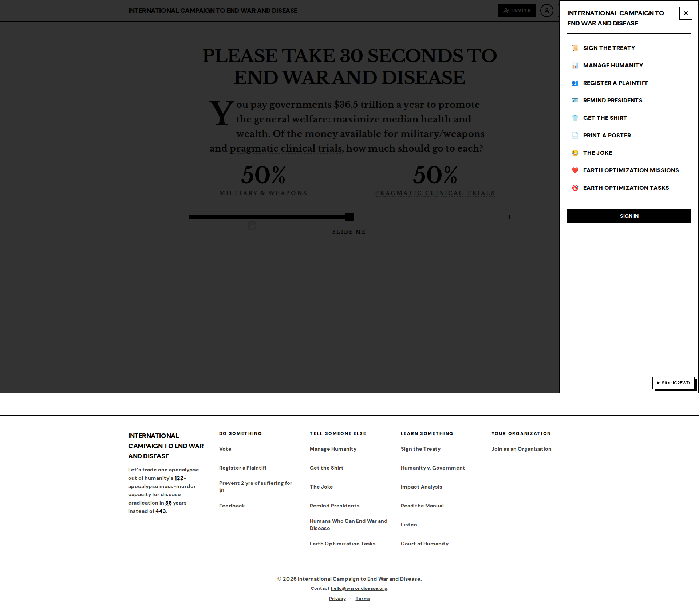
Task: Click the scroll icon beside Sign the Treaty
Action: pyautogui.click(x=575, y=48)
